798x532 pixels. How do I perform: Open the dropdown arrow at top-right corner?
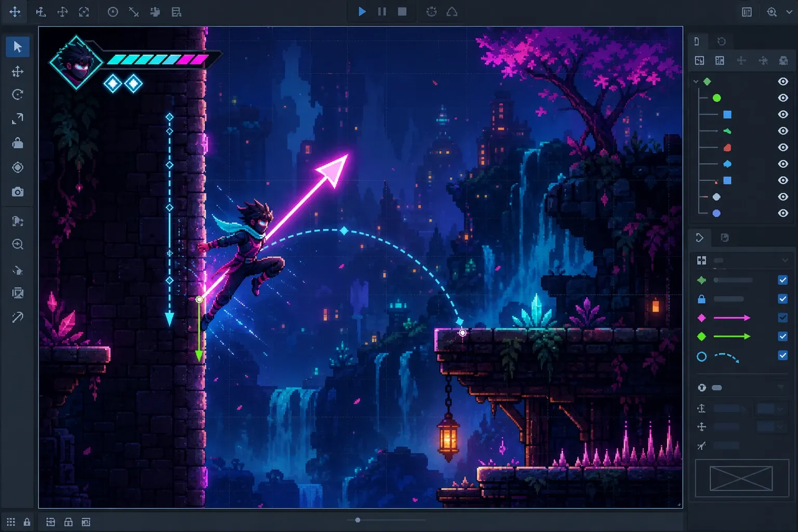(789, 12)
